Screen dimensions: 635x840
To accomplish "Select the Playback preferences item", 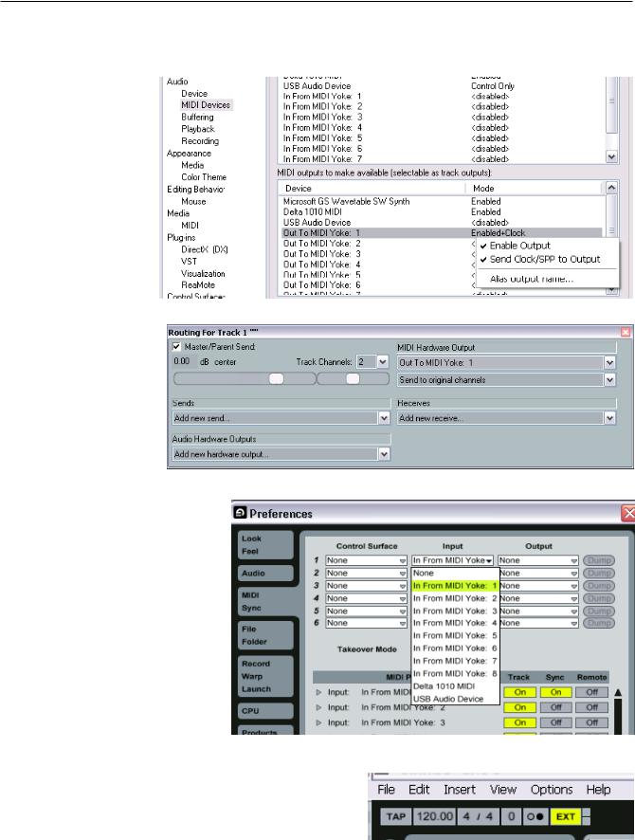I will coord(197,129).
